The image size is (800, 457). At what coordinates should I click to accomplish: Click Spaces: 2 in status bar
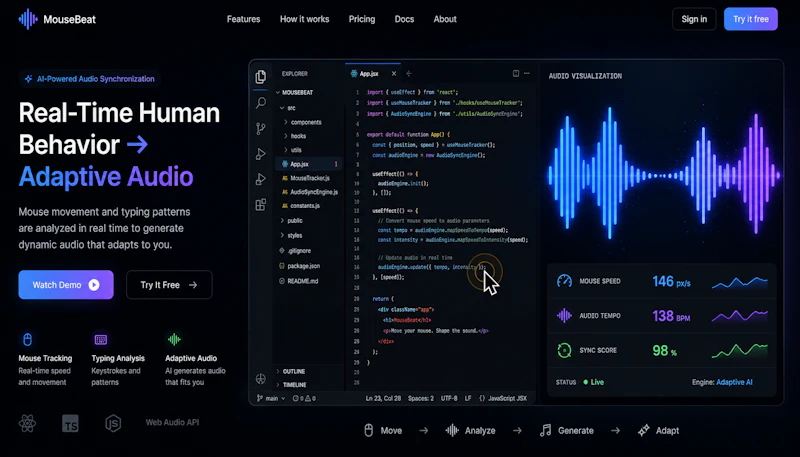pos(421,398)
